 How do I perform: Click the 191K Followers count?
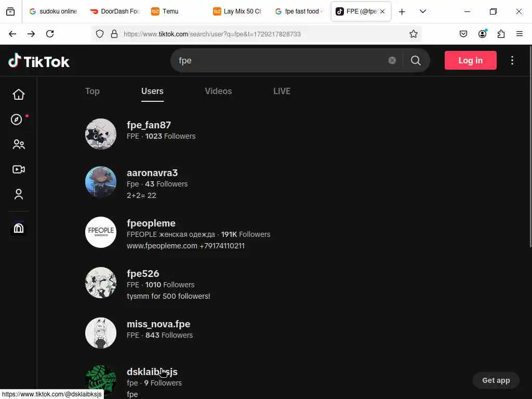(246, 234)
